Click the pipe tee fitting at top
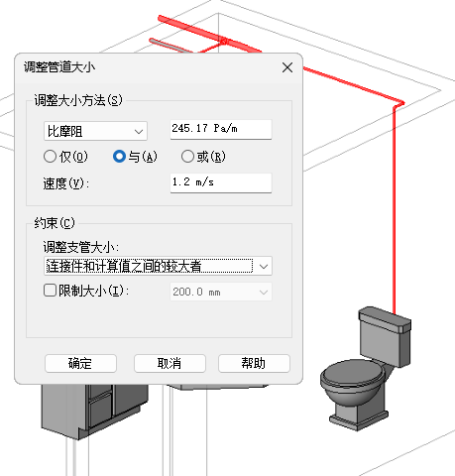The width and height of the screenshot is (455, 476). tap(223, 42)
